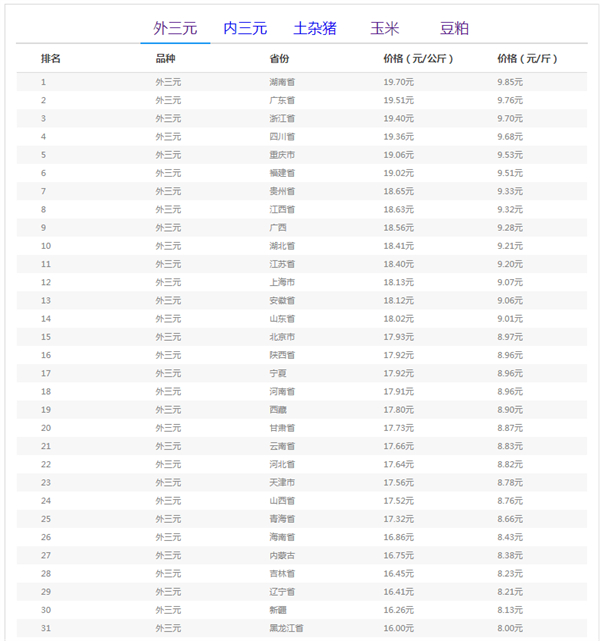This screenshot has width=600, height=641.
Task: Select the 云南省 cell
Action: click(x=282, y=446)
